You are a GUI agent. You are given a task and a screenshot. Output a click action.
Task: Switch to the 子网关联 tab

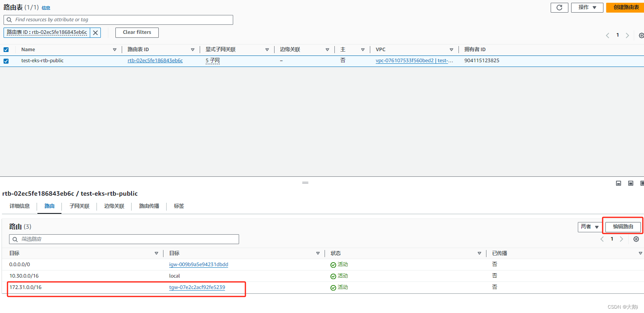(80, 206)
